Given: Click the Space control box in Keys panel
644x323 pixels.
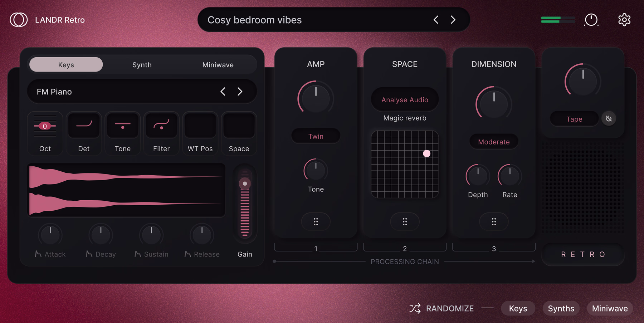Looking at the screenshot, I should pos(239,125).
